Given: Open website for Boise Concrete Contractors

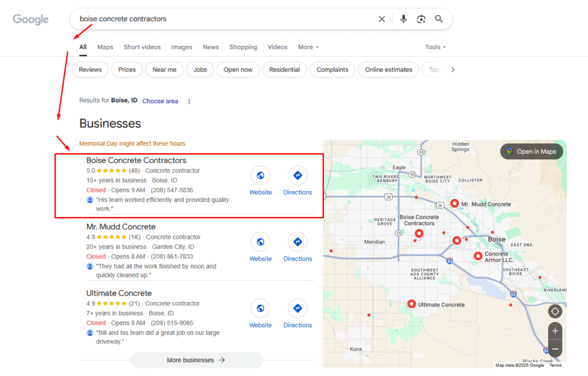Looking at the screenshot, I should [261, 181].
